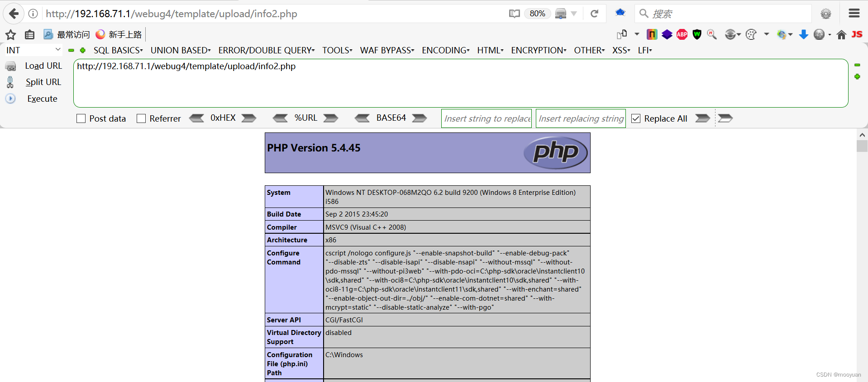Screen dimensions: 868x382
Task: Expand the ENCRYPTION dropdown menu
Action: click(x=539, y=50)
